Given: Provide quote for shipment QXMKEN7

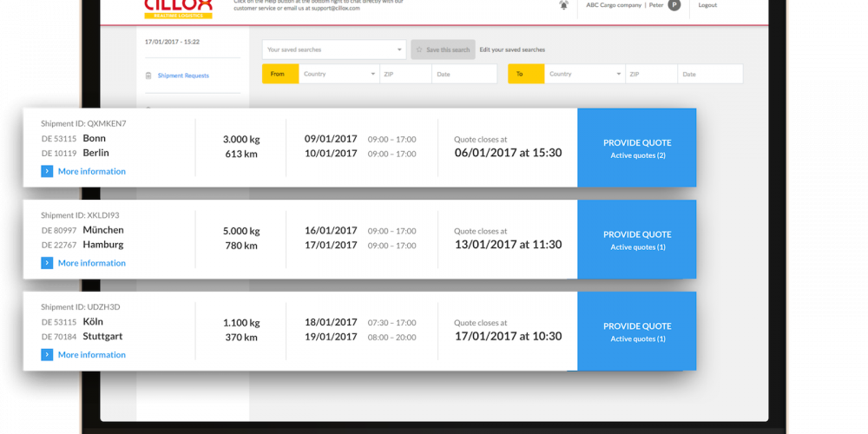Looking at the screenshot, I should (x=637, y=148).
